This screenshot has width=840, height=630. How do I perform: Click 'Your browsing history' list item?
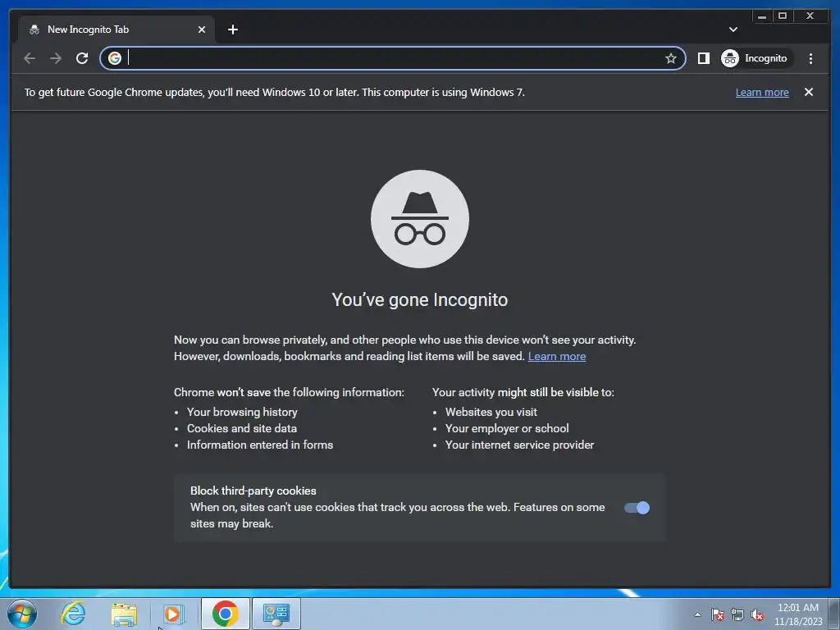pos(242,412)
